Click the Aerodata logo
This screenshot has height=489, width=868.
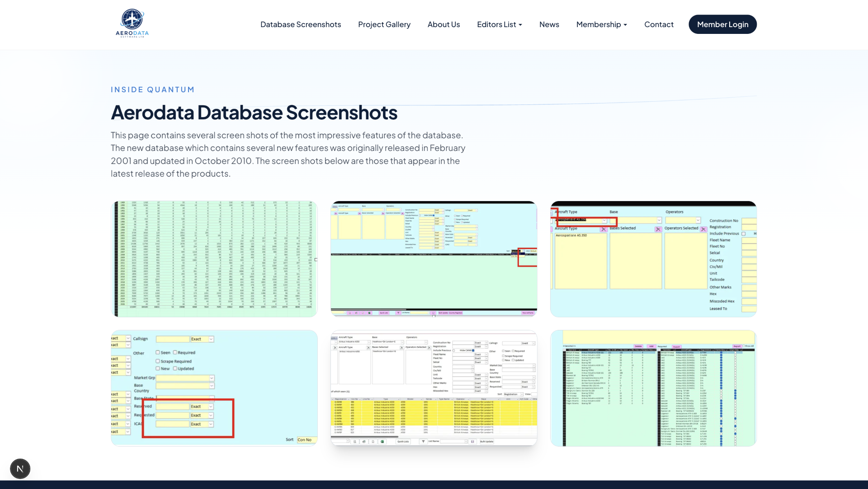pyautogui.click(x=132, y=24)
